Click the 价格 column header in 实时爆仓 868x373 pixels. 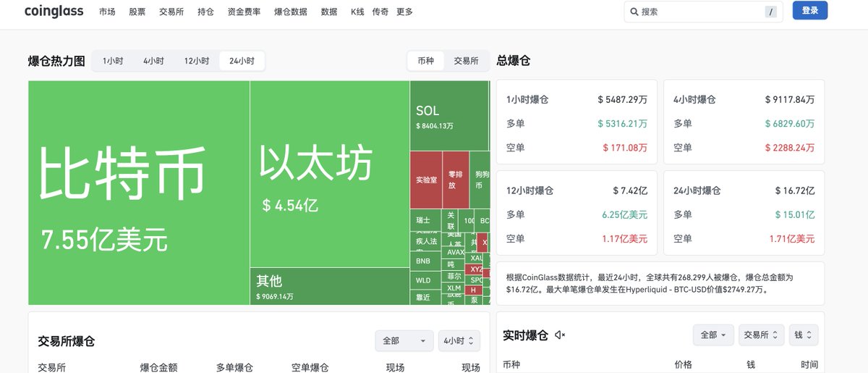point(684,364)
